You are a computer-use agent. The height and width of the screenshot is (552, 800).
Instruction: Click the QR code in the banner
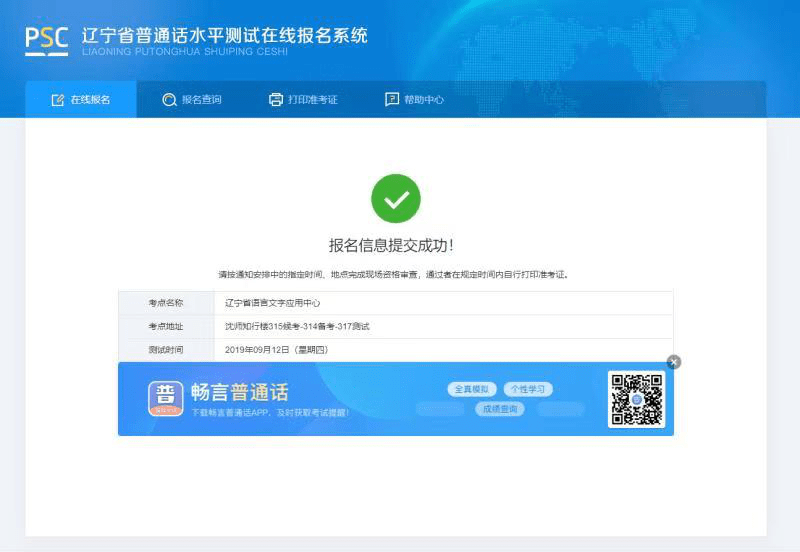click(x=637, y=399)
